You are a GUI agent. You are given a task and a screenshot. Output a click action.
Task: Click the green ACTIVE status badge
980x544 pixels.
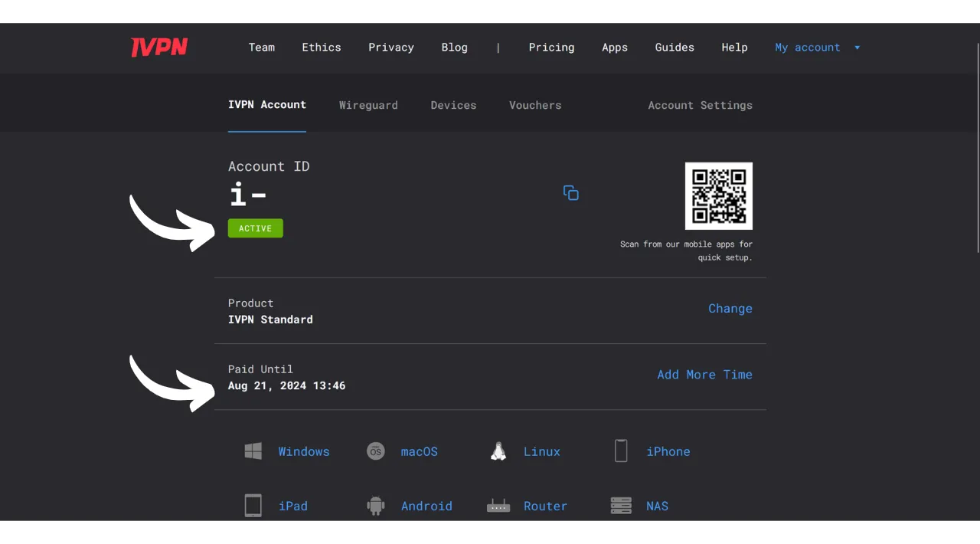256,228
